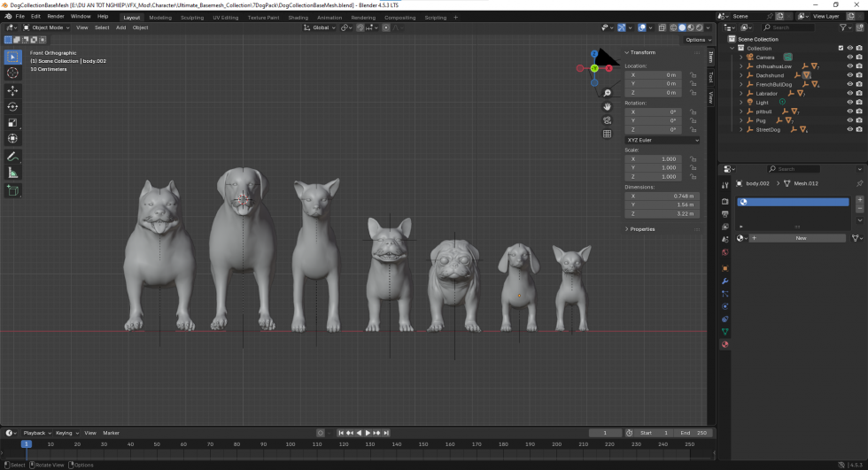
Task: Uncheck the Collection exclude checkbox
Action: click(x=841, y=48)
